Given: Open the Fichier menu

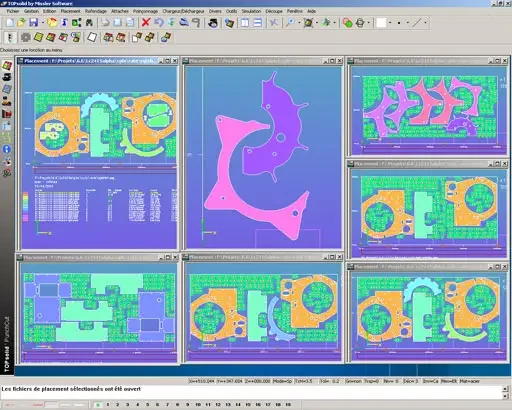Looking at the screenshot, I should click(13, 11).
